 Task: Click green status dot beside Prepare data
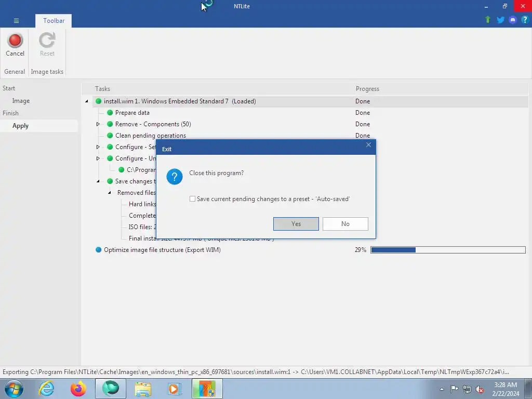pos(110,113)
